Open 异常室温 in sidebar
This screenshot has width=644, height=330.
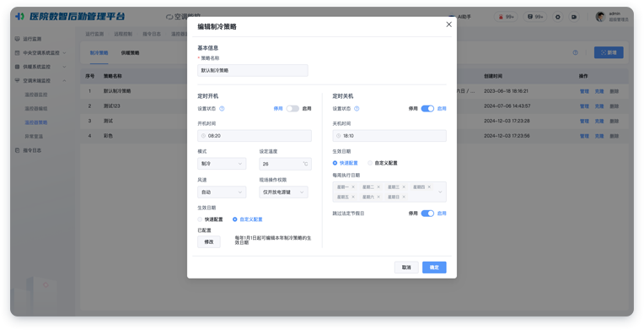coord(34,136)
